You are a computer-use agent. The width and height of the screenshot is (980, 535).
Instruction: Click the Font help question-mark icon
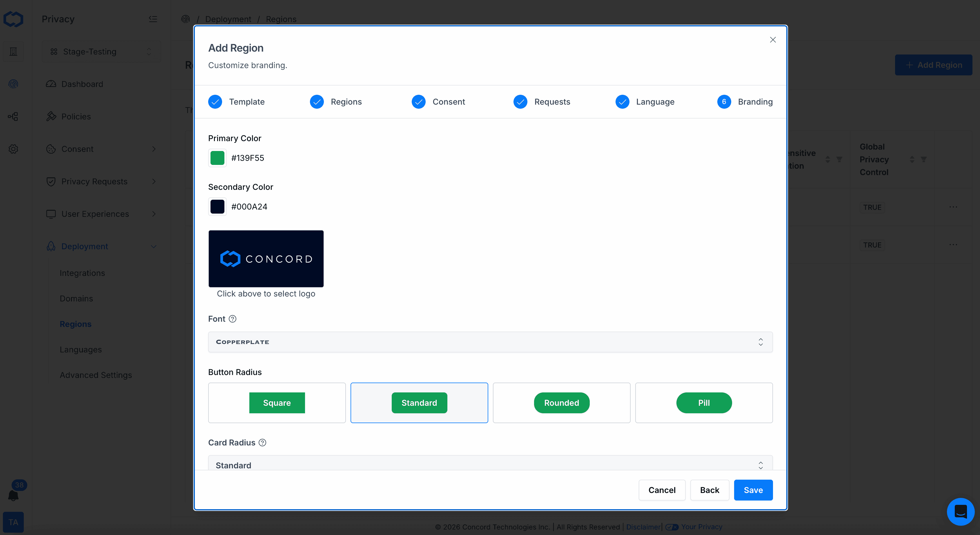tap(233, 319)
